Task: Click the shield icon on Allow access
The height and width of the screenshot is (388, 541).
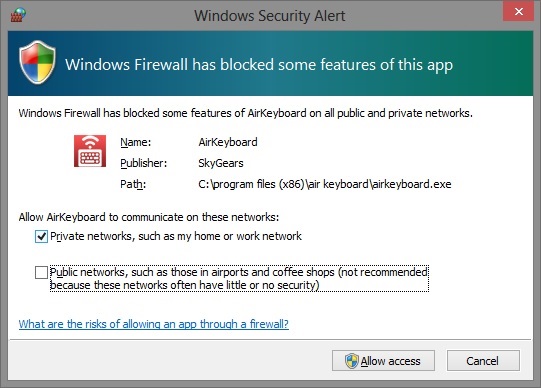Action: (x=351, y=361)
